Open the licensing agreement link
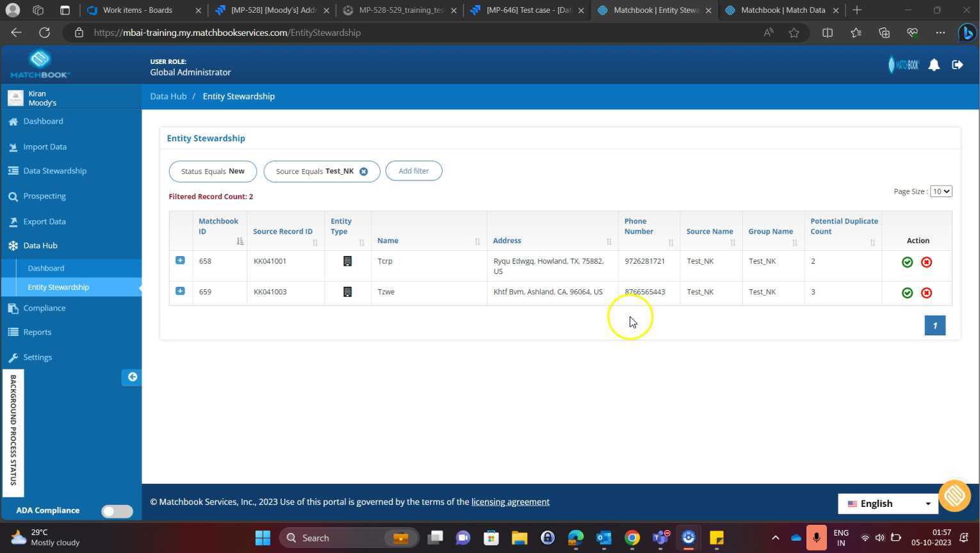The width and height of the screenshot is (980, 553). tap(510, 502)
